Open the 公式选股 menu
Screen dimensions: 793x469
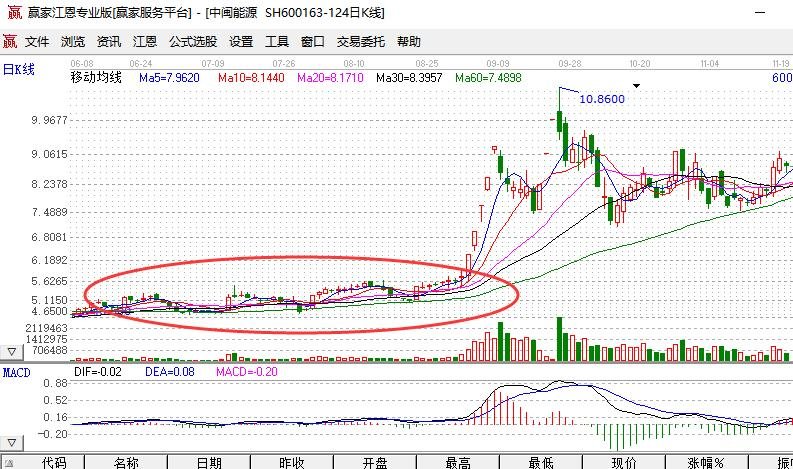193,42
